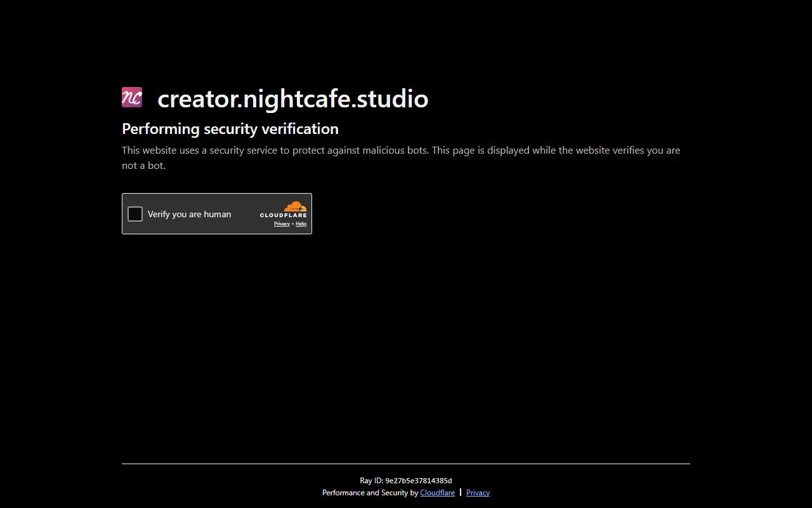The height and width of the screenshot is (508, 812).
Task: Click the NightCafe NC logo icon
Action: point(132,98)
